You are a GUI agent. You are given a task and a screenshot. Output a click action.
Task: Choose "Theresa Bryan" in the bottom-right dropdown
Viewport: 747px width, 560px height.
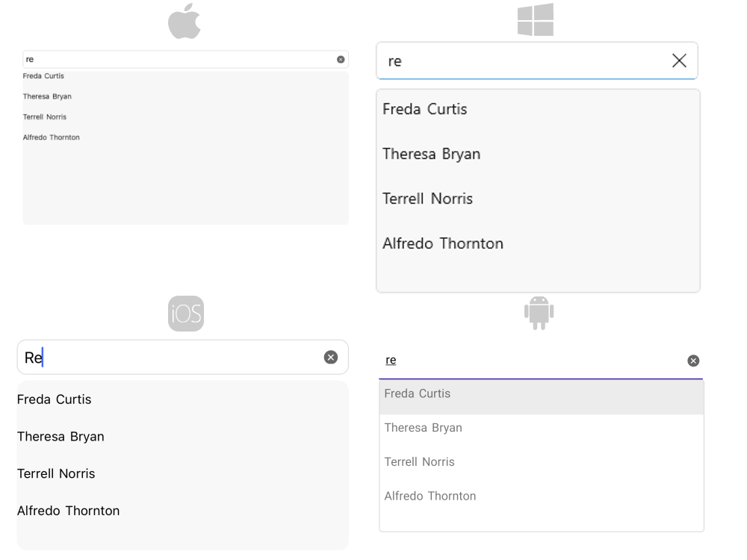[x=423, y=428]
